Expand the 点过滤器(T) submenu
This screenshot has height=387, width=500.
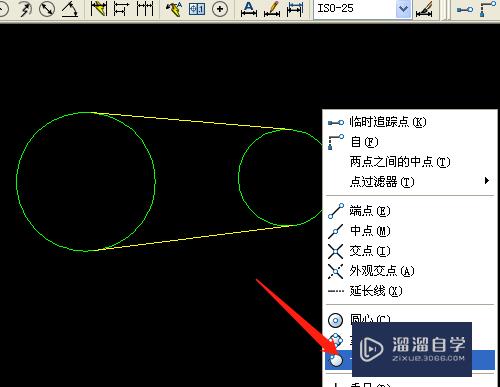tap(410, 182)
